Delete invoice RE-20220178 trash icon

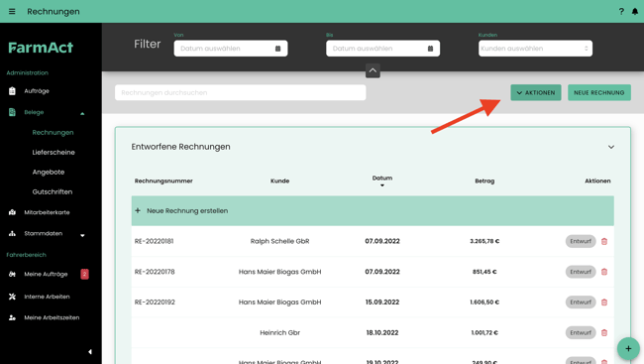tap(604, 272)
